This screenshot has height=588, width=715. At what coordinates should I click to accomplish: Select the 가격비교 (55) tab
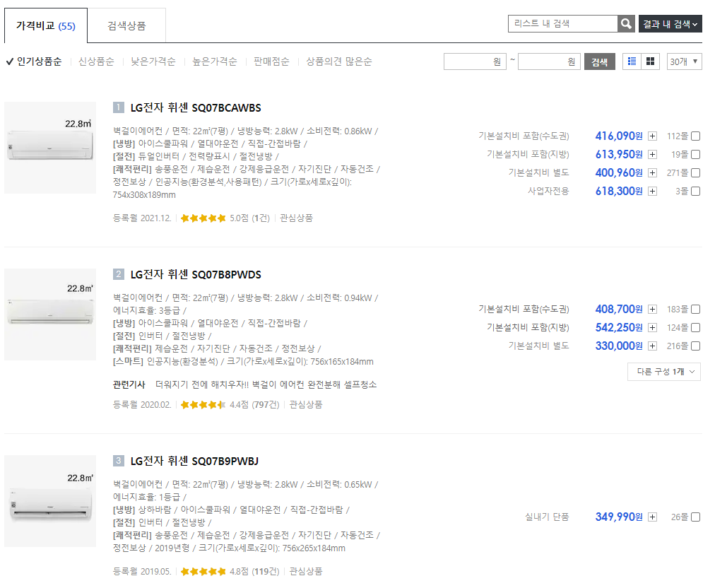point(46,25)
